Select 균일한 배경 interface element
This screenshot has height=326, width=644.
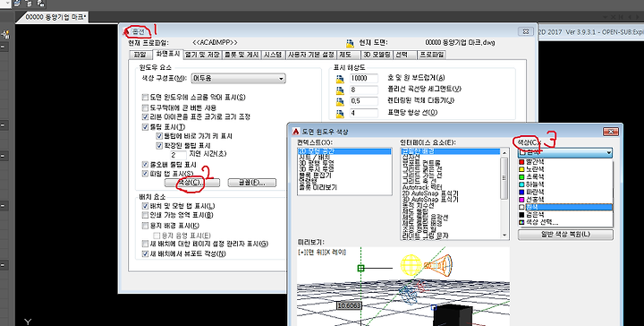[451, 151]
